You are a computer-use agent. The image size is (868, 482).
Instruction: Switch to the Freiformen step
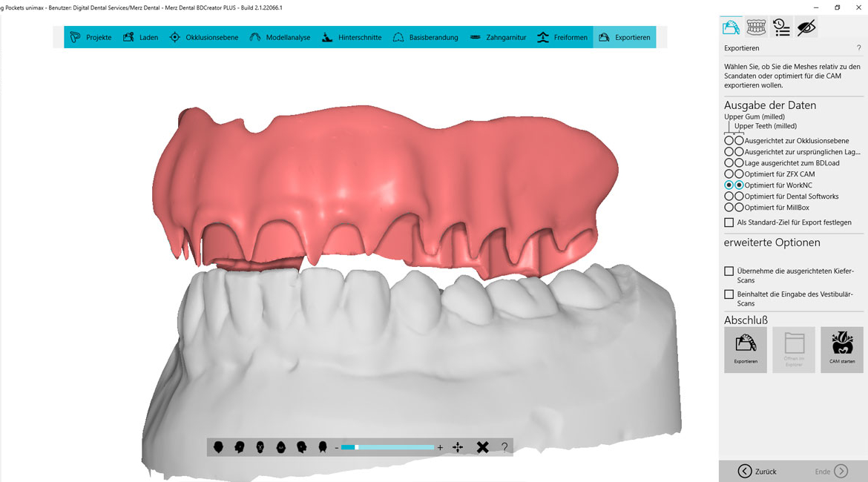click(562, 37)
